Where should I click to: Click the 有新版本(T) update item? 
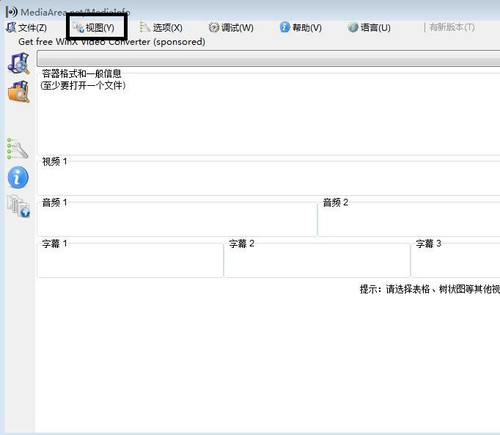click(452, 27)
